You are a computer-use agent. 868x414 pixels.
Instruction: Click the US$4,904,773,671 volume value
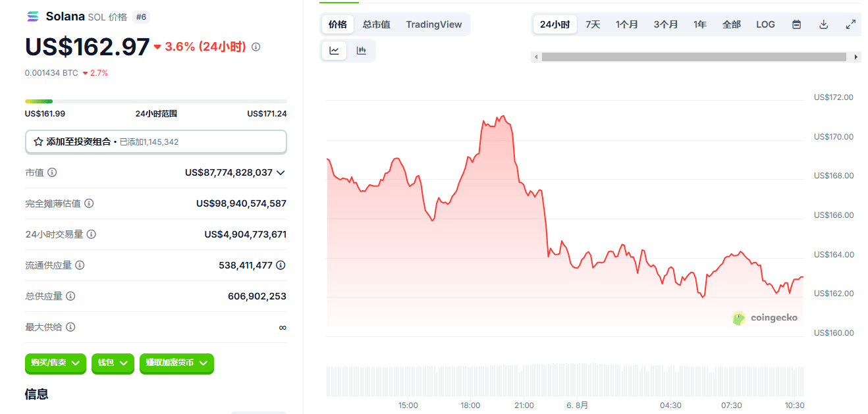point(245,234)
